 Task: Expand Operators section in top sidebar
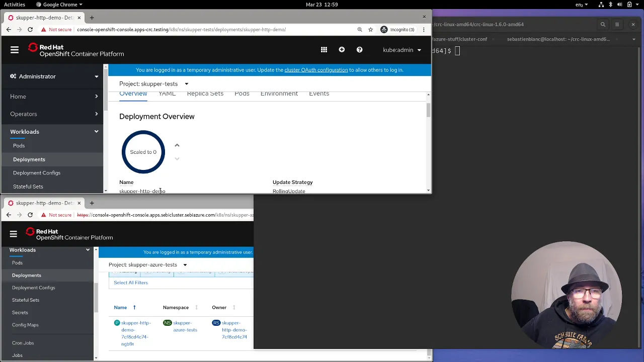[x=54, y=114]
